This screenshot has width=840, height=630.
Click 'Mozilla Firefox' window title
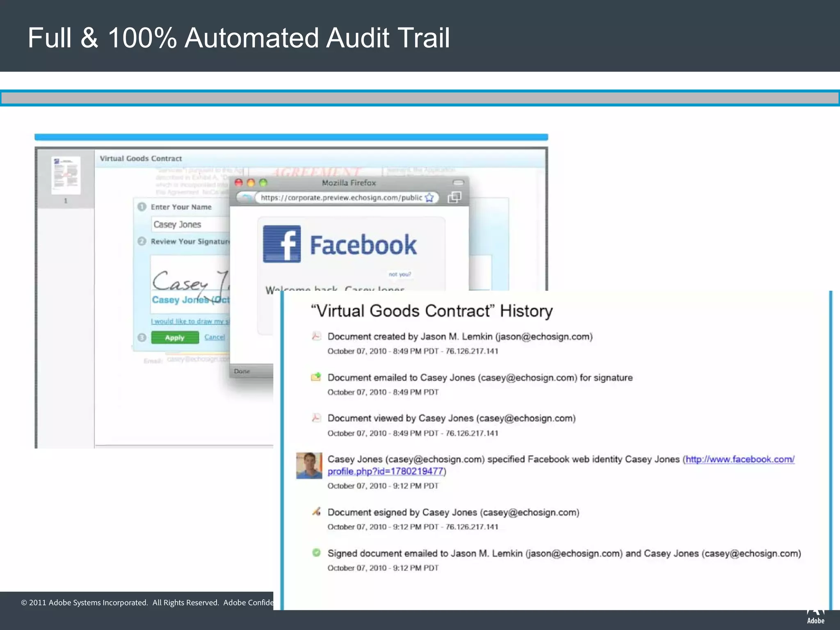coord(349,183)
